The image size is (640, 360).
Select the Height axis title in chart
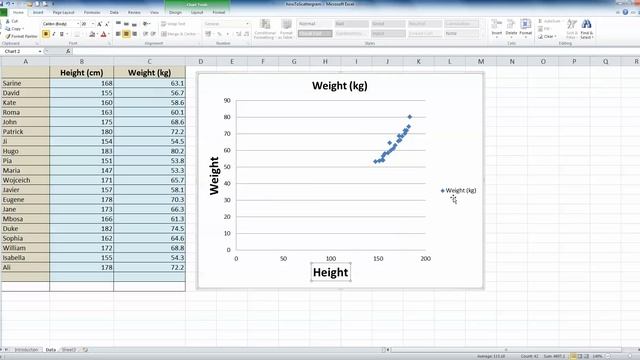point(331,272)
